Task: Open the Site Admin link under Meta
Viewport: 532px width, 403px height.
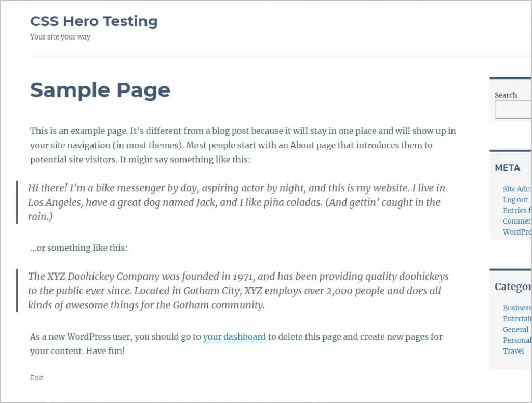Action: 517,189
